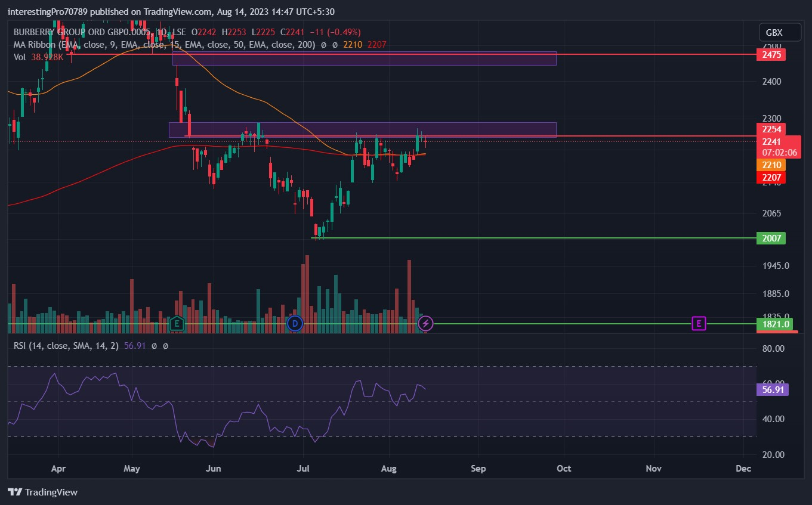812x505 pixels.
Task: Click the TradingView logo
Action: pos(43,492)
